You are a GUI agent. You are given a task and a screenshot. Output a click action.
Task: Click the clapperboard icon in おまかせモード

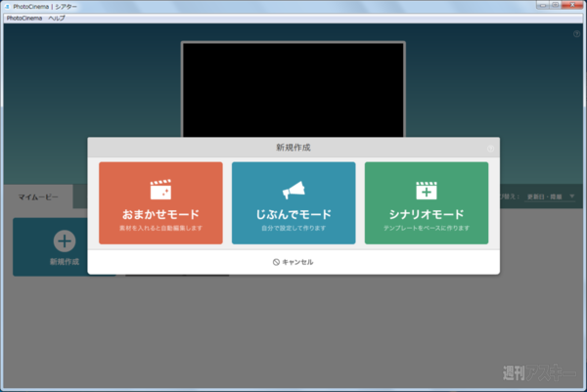160,190
